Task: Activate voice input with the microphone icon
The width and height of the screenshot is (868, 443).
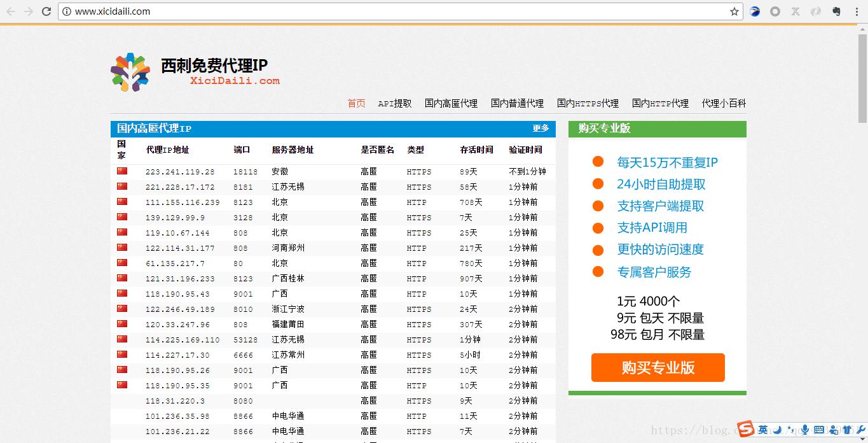Action: tap(805, 430)
